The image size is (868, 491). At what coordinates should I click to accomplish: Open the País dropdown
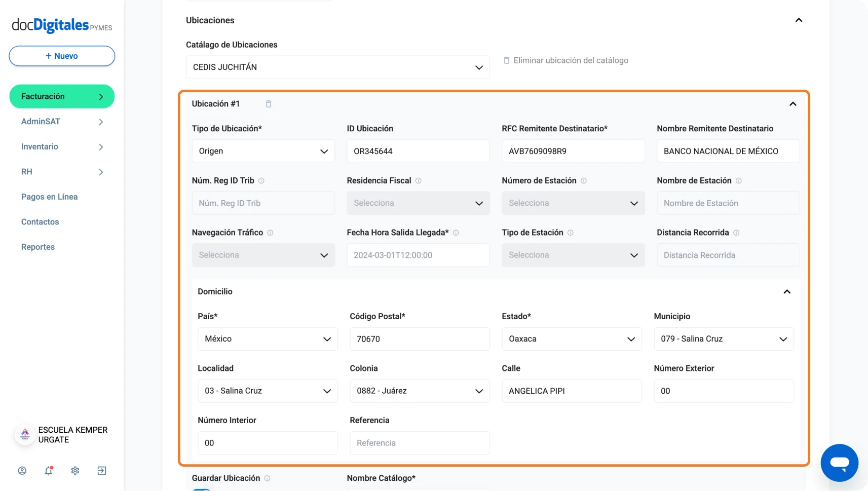coord(268,339)
